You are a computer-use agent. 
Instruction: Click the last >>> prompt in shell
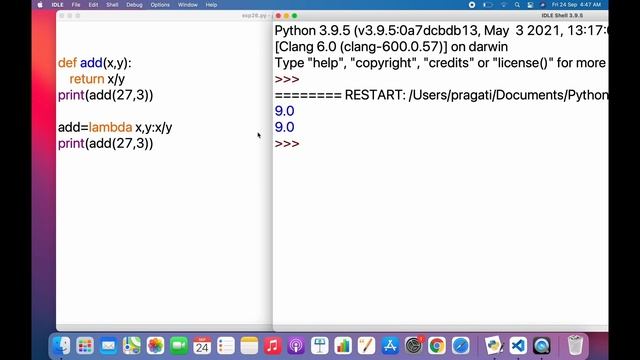287,144
